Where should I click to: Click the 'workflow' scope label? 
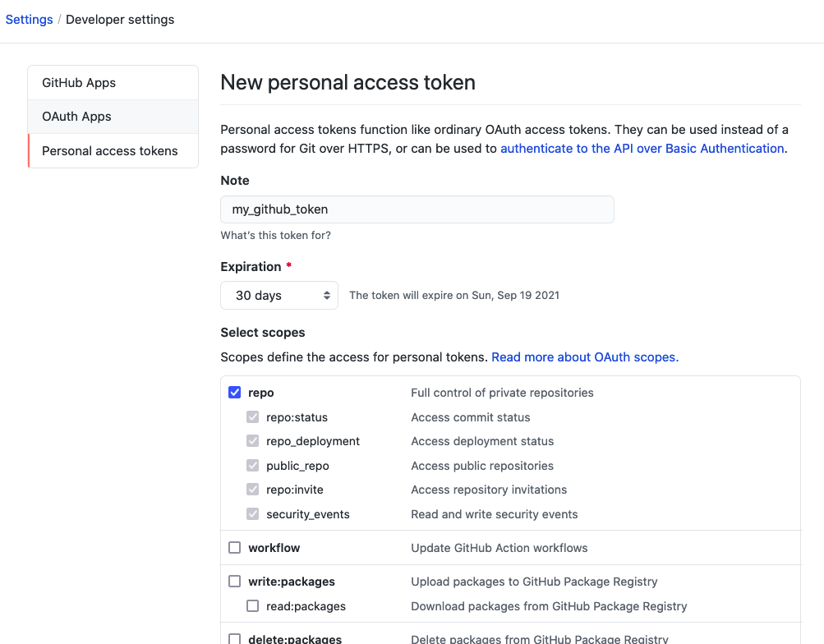274,548
